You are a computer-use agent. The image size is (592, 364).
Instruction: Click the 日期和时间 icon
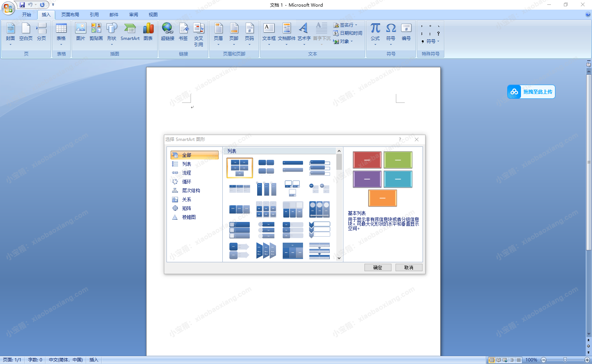(x=348, y=33)
